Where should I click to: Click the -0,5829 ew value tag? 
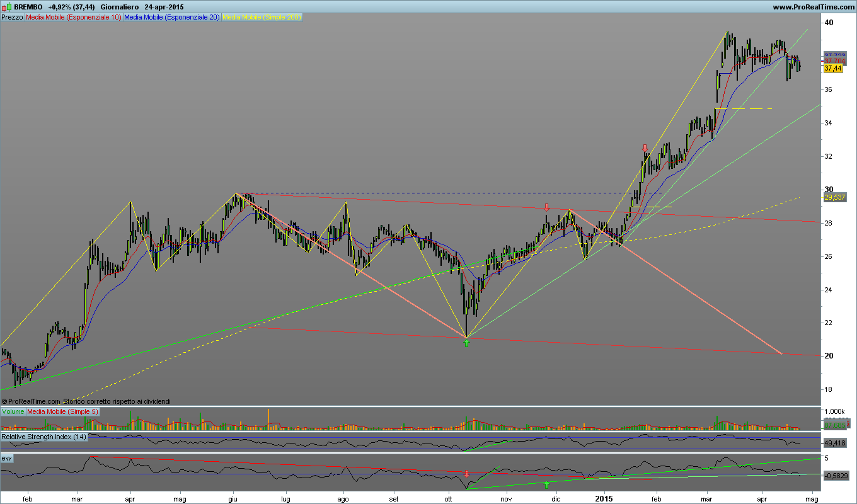(x=835, y=475)
